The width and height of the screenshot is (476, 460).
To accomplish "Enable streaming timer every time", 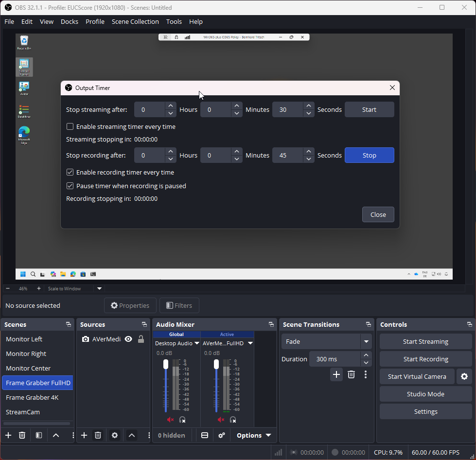I will coord(70,126).
